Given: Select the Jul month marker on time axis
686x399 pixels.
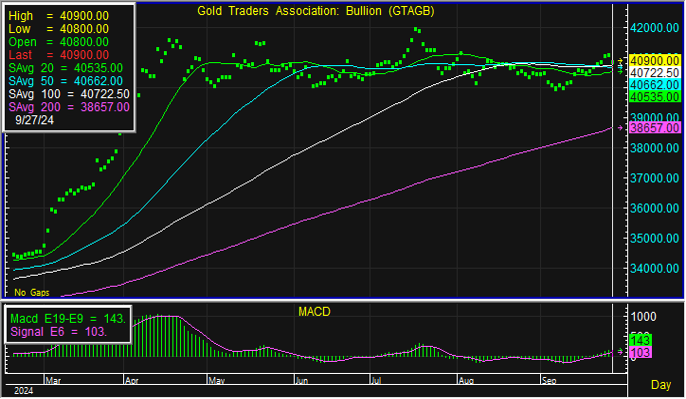Looking at the screenshot, I should coord(376,381).
